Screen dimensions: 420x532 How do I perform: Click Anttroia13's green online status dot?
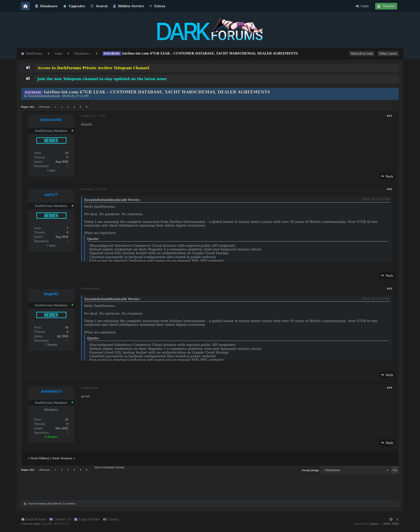click(72, 403)
